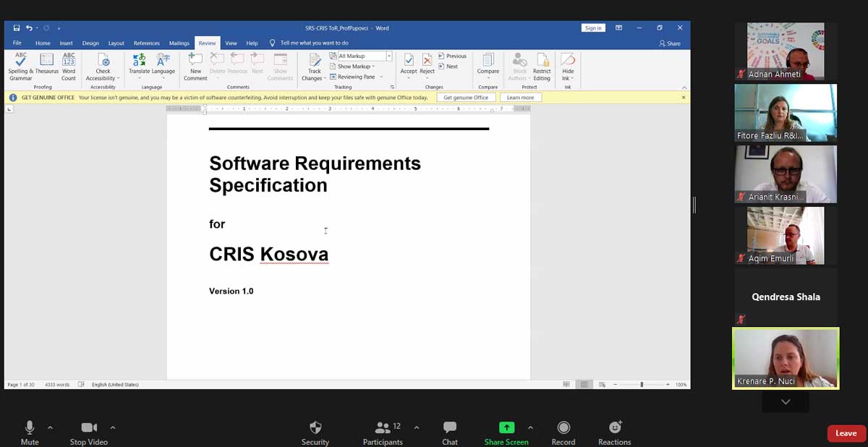Image resolution: width=868 pixels, height=447 pixels.
Task: Run Spelling & Grammar check
Action: tap(21, 65)
